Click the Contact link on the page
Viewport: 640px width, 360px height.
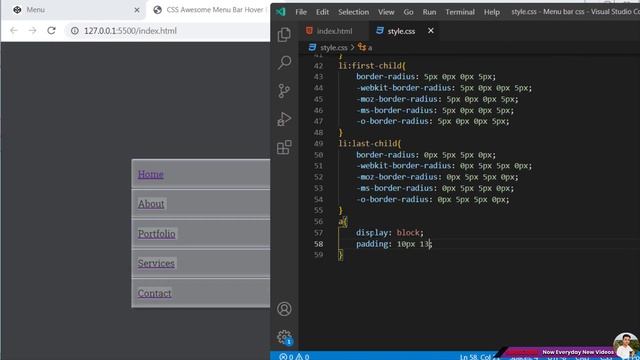154,293
